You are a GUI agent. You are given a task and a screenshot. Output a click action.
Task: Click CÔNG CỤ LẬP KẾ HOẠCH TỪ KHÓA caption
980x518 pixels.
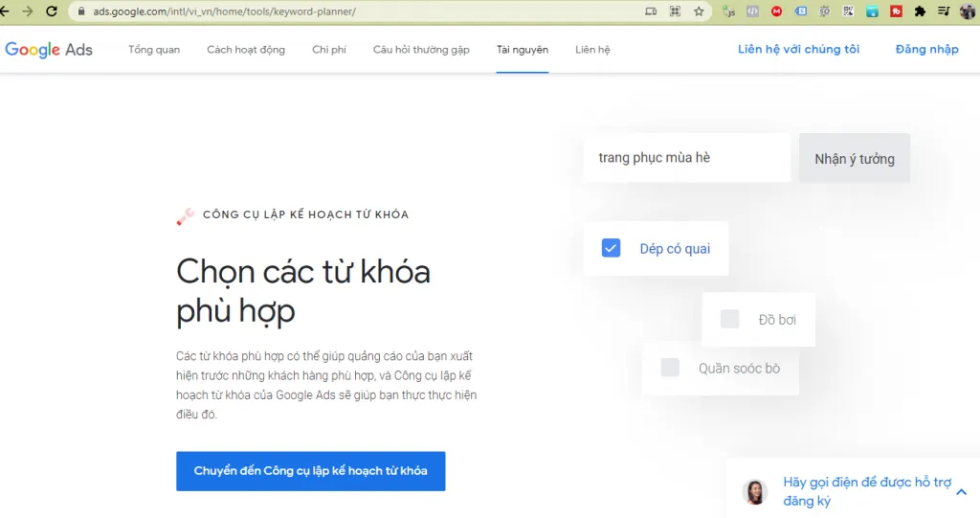[305, 214]
